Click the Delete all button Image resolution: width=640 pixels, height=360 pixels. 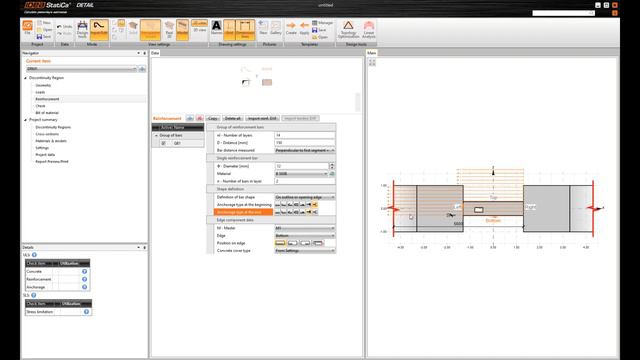pos(233,118)
